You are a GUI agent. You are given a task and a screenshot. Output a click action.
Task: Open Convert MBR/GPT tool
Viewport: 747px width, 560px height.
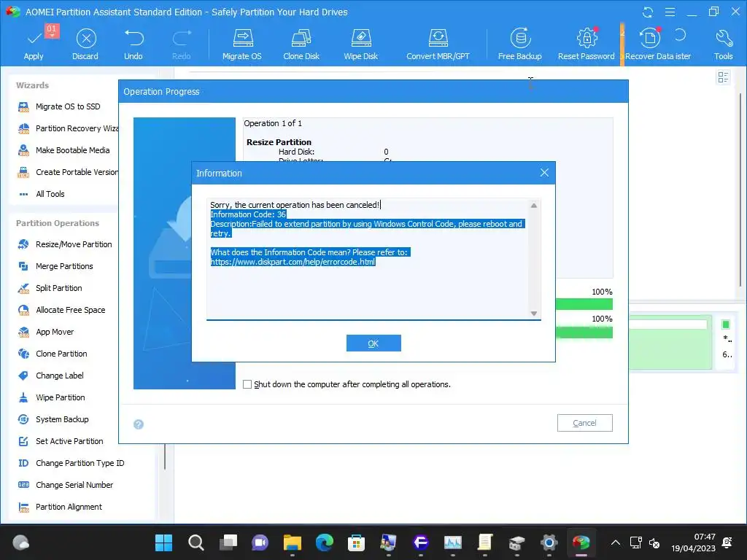point(438,43)
